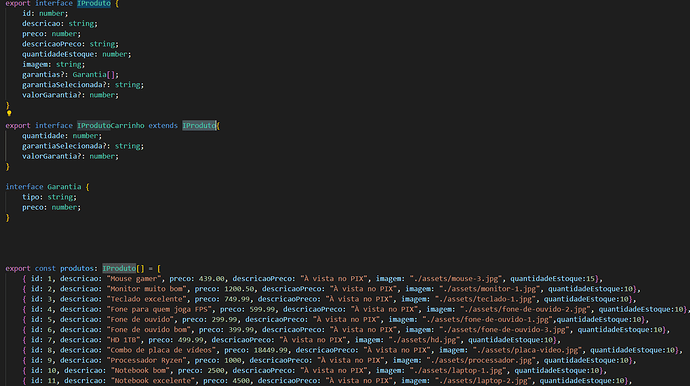Click "Fone para quem joga FPS" string
Image resolution: width=690 pixels, height=386 pixels.
pyautogui.click(x=159, y=309)
